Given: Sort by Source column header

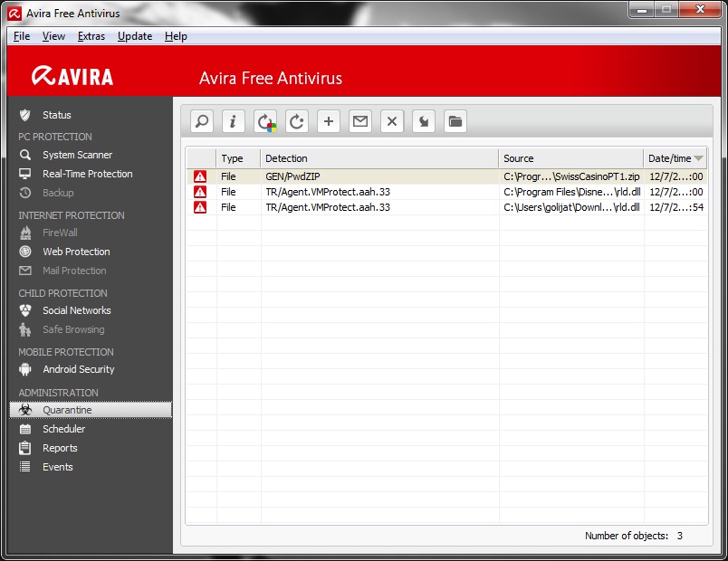Looking at the screenshot, I should point(571,158).
